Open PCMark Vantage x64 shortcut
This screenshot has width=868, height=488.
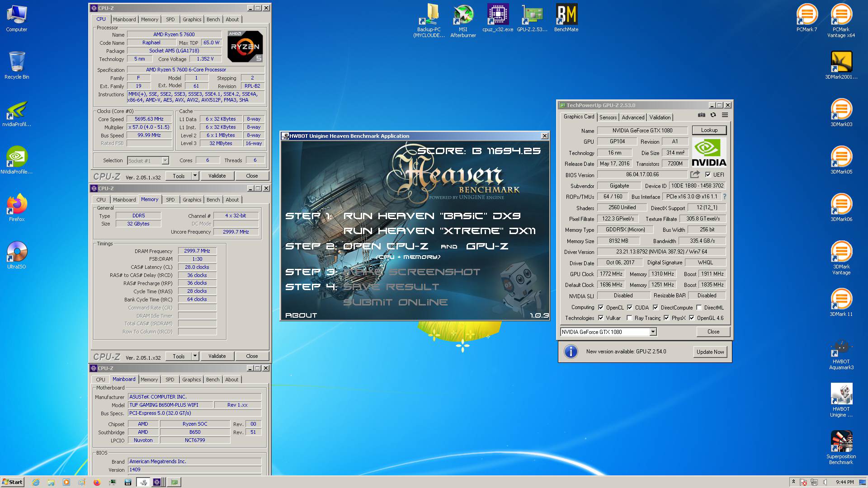(841, 21)
